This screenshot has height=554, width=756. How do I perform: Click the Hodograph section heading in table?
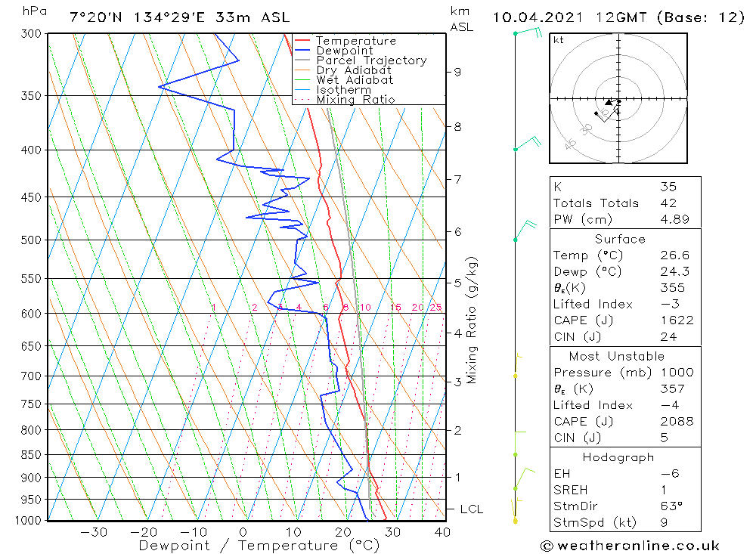pyautogui.click(x=618, y=457)
